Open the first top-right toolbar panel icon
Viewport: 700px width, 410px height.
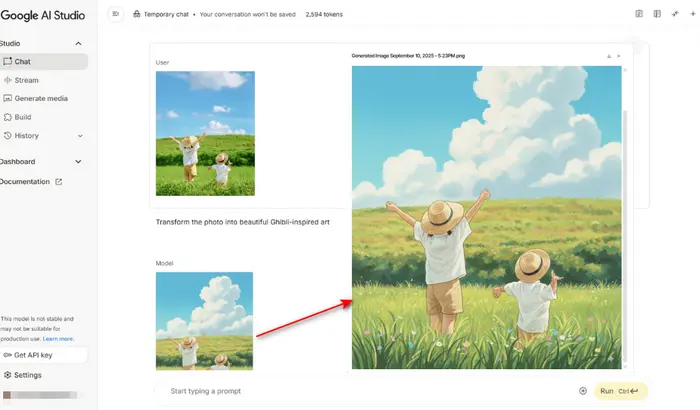point(639,14)
